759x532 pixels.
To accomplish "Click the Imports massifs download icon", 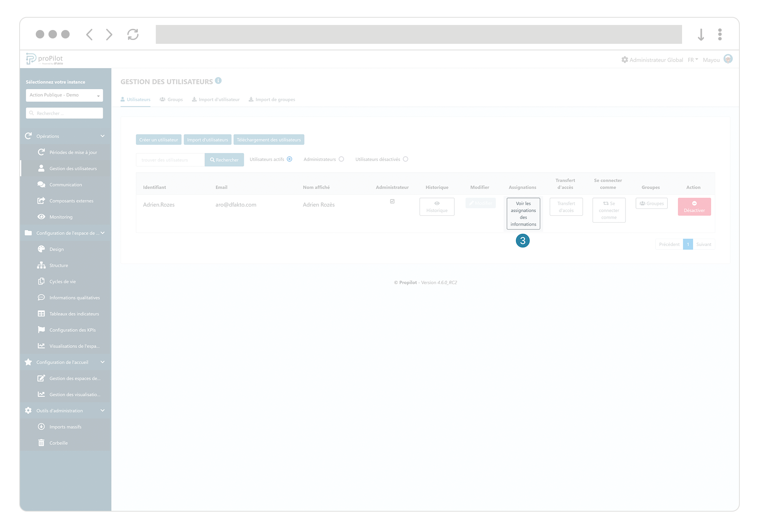I will (42, 426).
